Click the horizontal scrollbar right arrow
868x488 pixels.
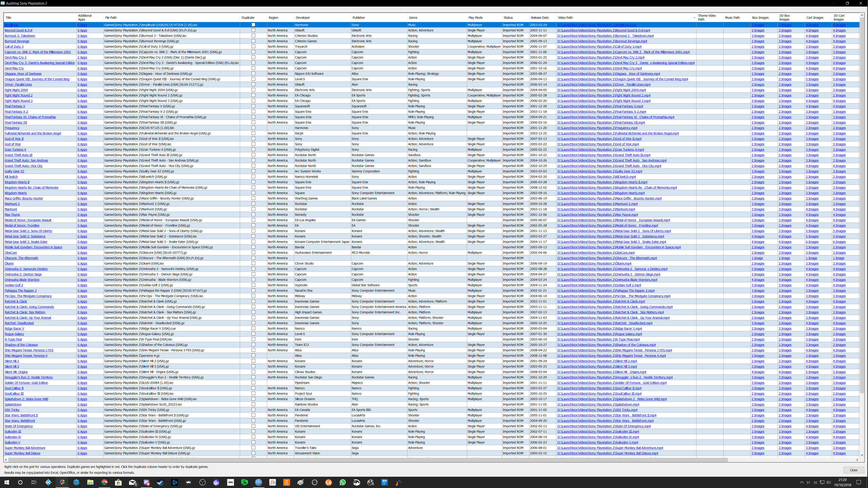pyautogui.click(x=857, y=460)
